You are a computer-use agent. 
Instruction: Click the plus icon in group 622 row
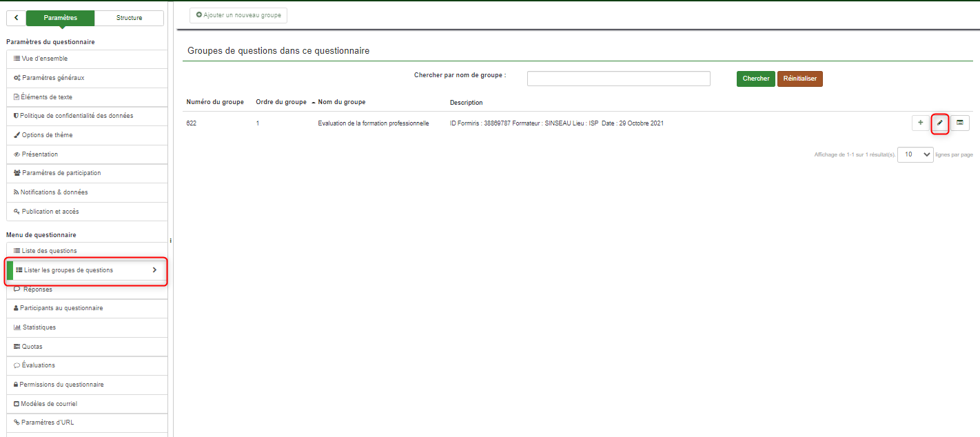(x=920, y=123)
